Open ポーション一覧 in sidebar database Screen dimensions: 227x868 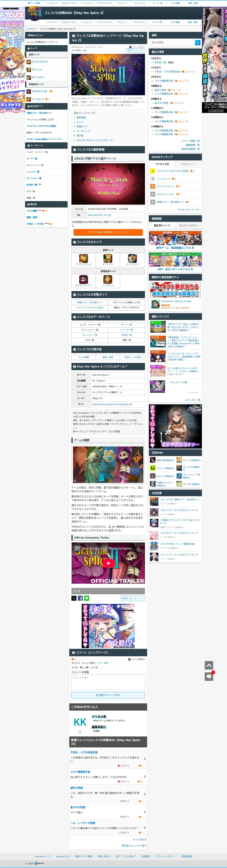pos(34,178)
